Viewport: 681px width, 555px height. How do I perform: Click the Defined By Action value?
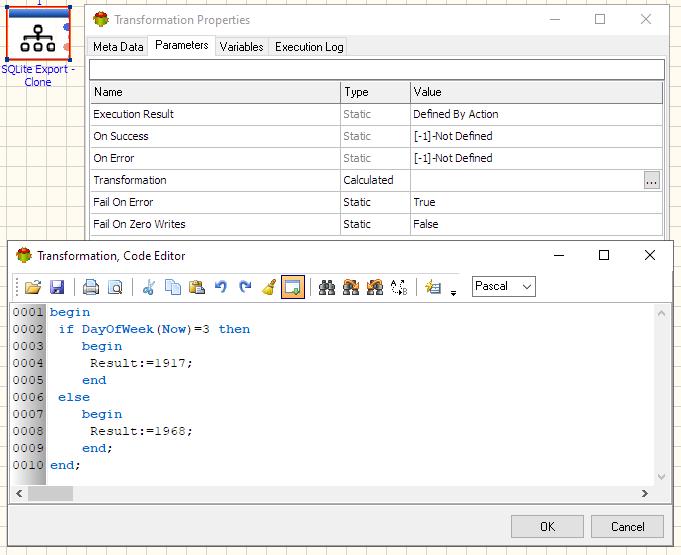click(x=456, y=114)
